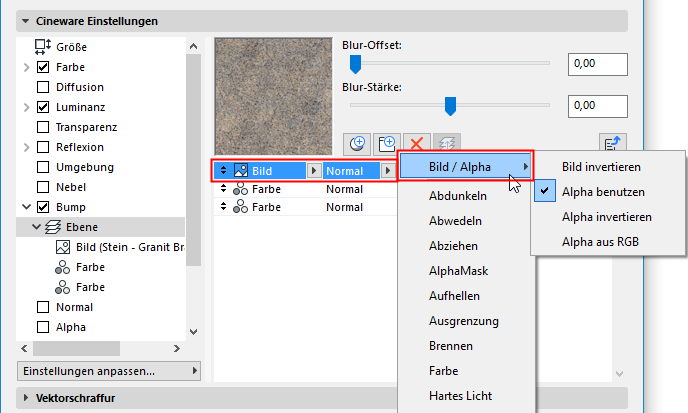The image size is (688, 413).
Task: Click the greyed-out merge layers icon
Action: pyautogui.click(x=447, y=144)
